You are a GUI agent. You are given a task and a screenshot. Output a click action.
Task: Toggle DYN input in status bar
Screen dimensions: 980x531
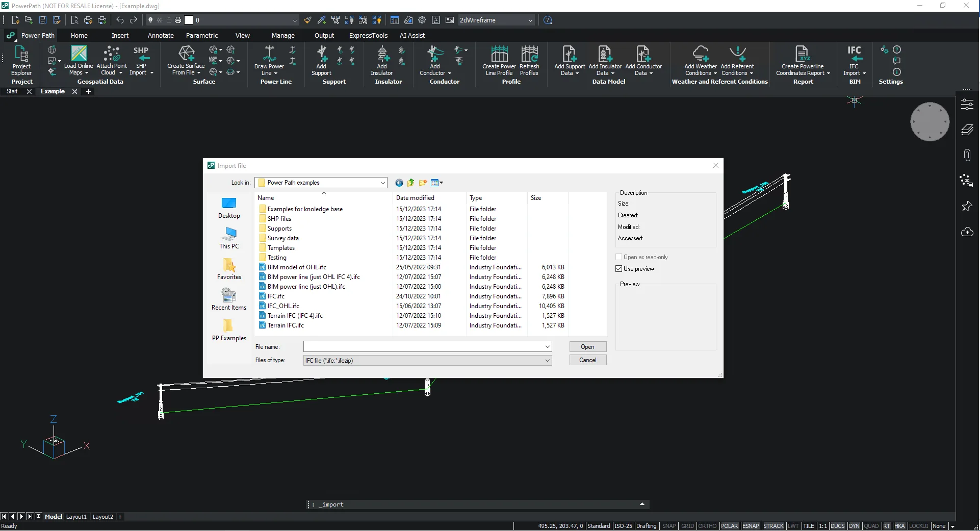tap(854, 526)
